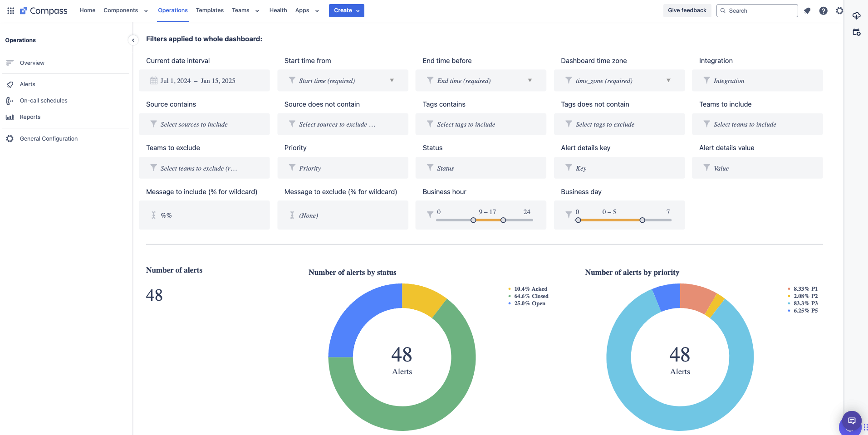Open the Templates tab
868x435 pixels.
coord(210,10)
